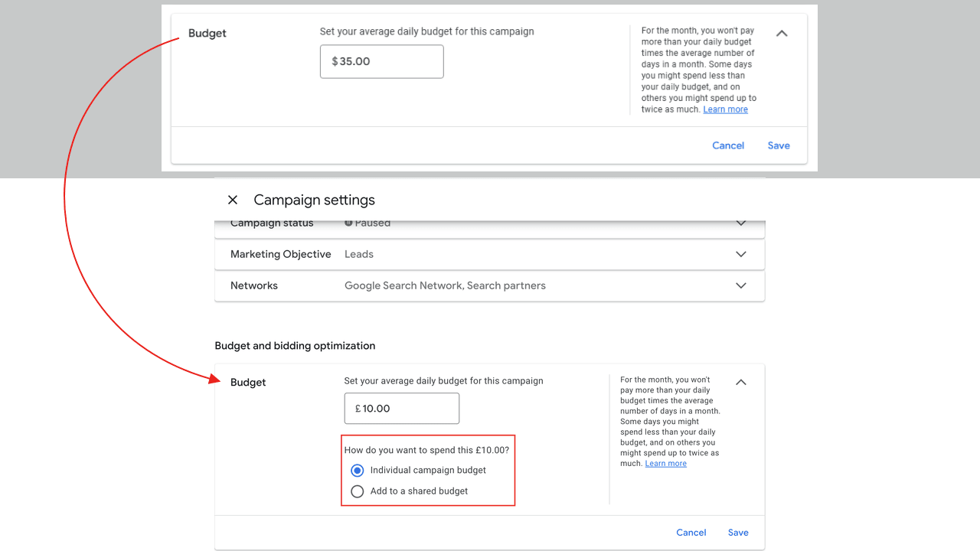Open Learn more link in $35.00 panel
This screenshot has height=551, width=980.
725,109
